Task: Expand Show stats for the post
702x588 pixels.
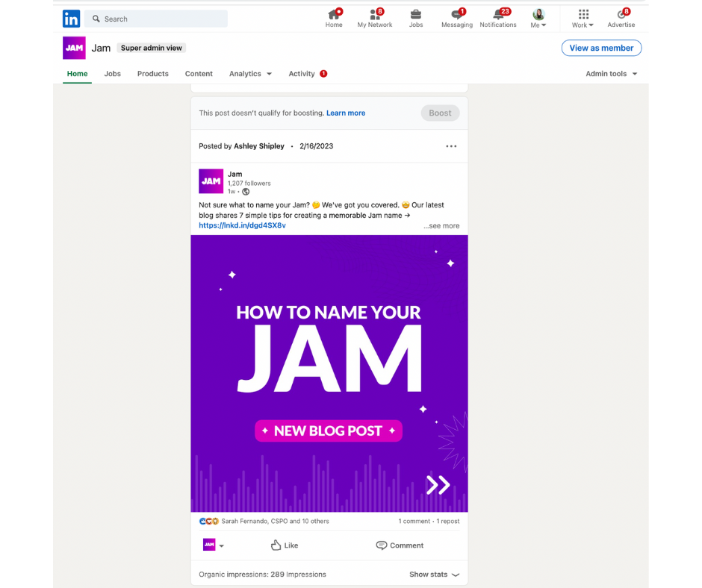Action: coord(435,575)
